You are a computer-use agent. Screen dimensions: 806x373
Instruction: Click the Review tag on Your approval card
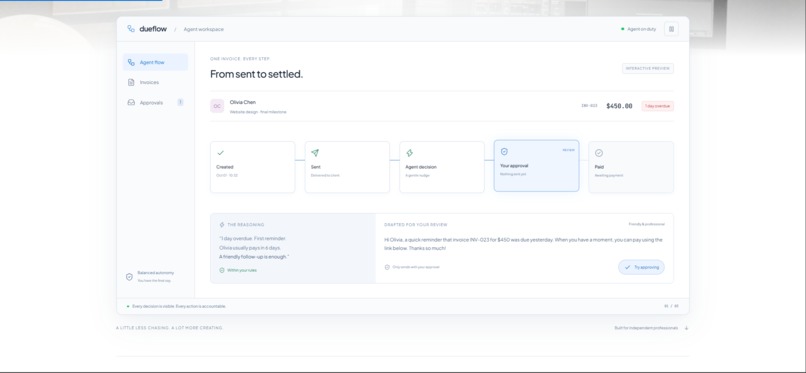pos(568,150)
